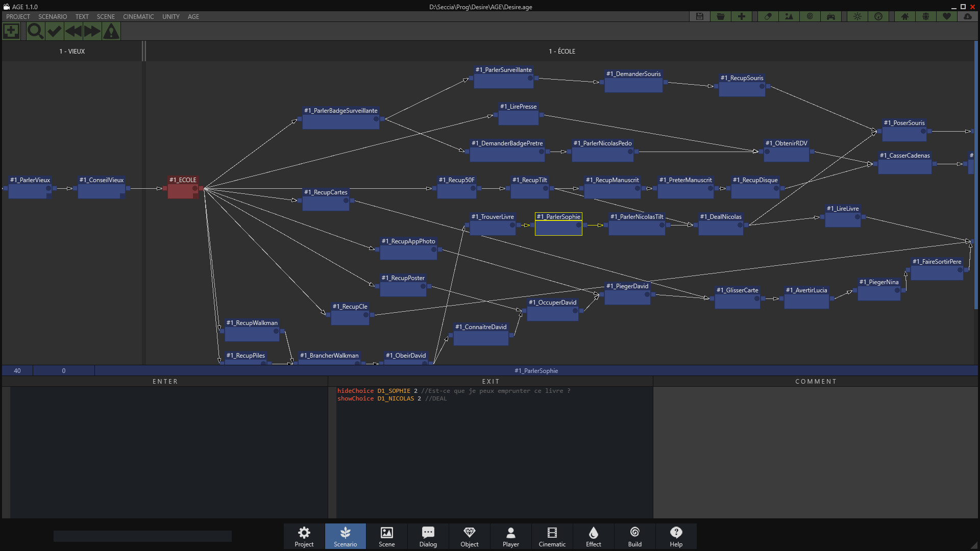The height and width of the screenshot is (551, 980).
Task: Select the #1_ParlerSophie node
Action: (x=558, y=224)
